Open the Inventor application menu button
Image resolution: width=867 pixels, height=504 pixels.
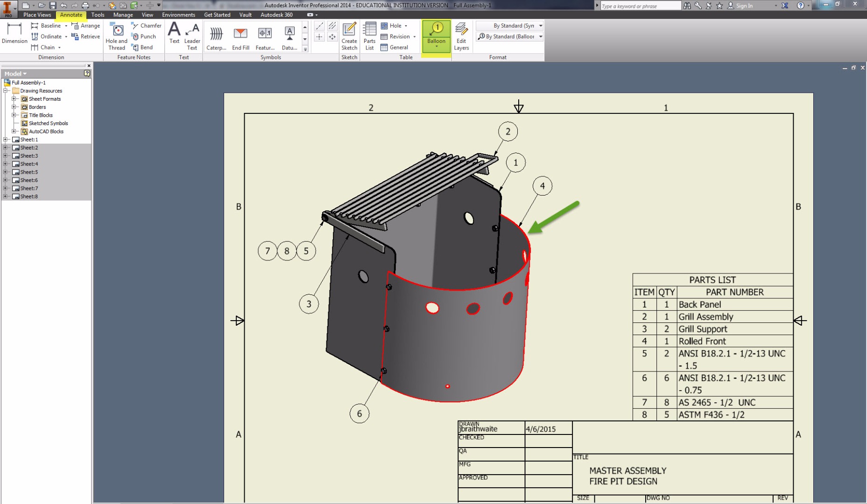(x=8, y=9)
